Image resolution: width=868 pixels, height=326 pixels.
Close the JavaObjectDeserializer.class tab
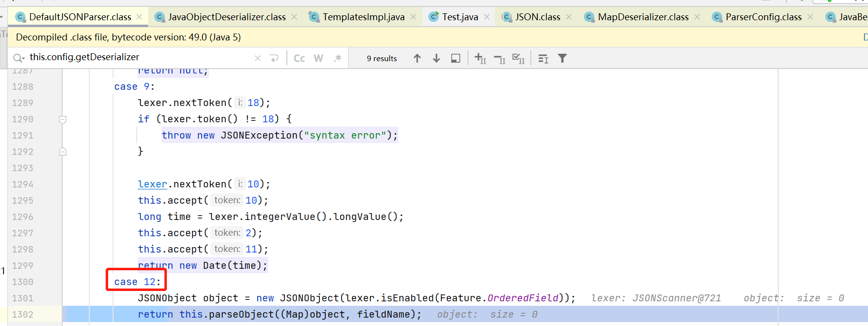(294, 17)
